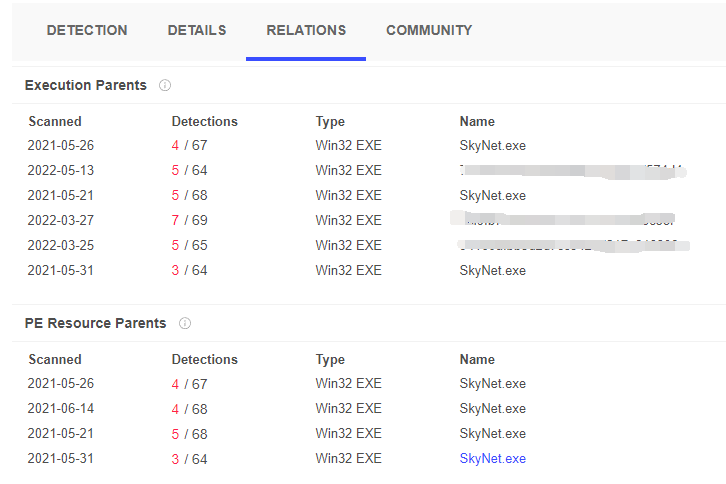Click the Execution Parents section heading
This screenshot has width=726, height=484.
click(x=86, y=86)
